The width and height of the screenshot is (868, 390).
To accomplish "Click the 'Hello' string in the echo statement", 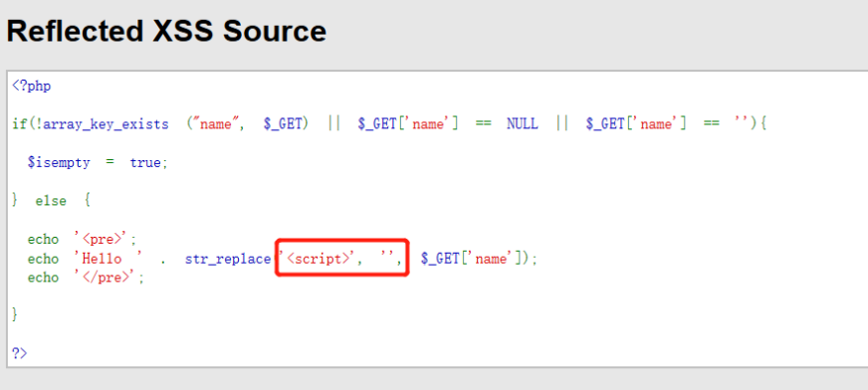I will pyautogui.click(x=108, y=259).
